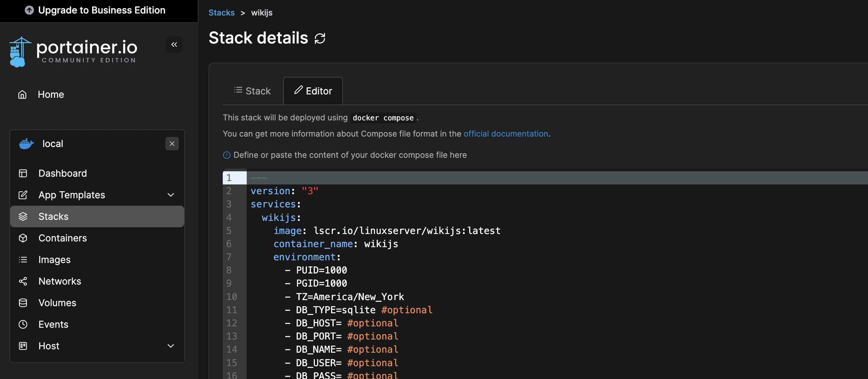Click the Images list icon
This screenshot has height=379, width=868.
point(23,260)
